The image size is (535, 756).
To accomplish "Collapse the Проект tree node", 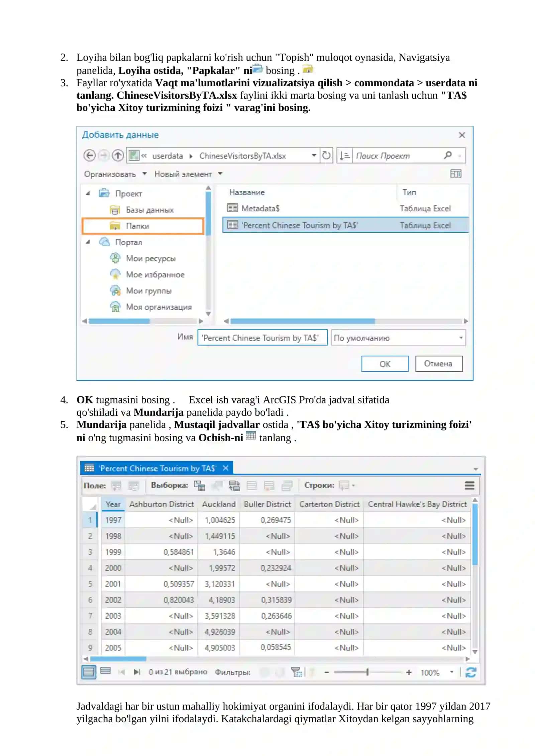I will 88,194.
